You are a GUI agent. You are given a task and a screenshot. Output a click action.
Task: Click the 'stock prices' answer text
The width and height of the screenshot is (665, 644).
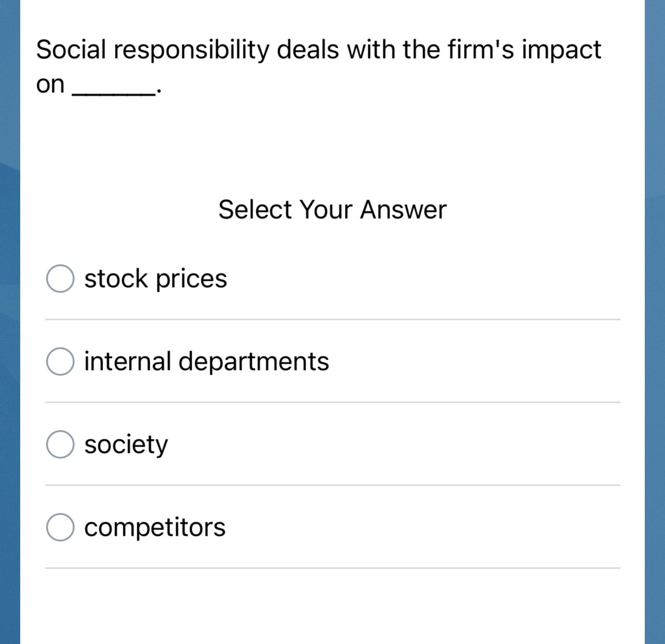155,279
